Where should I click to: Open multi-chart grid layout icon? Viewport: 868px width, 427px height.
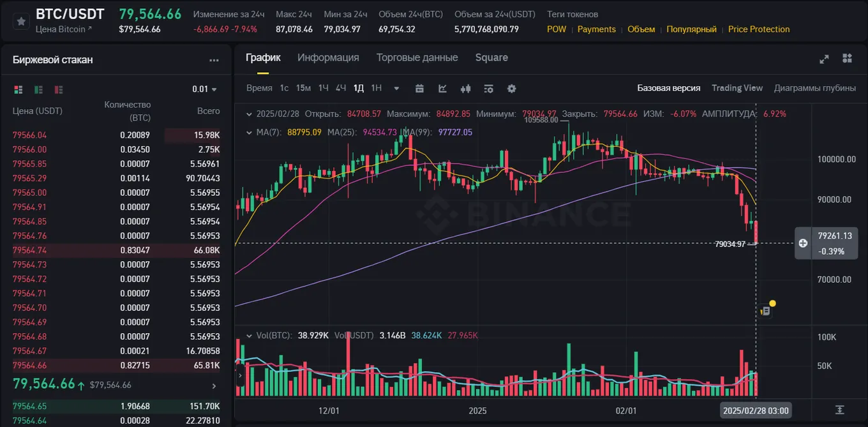pos(847,59)
